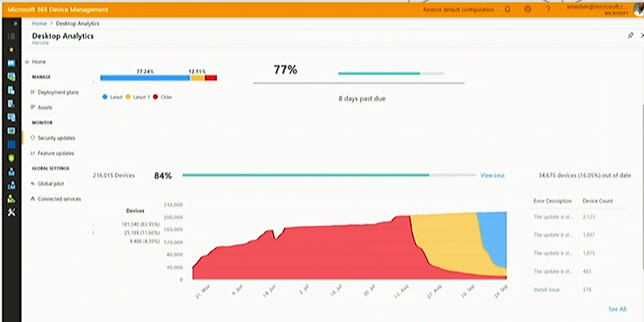Open the settings gear icon
This screenshot has width=644, height=322.
coord(527,9)
